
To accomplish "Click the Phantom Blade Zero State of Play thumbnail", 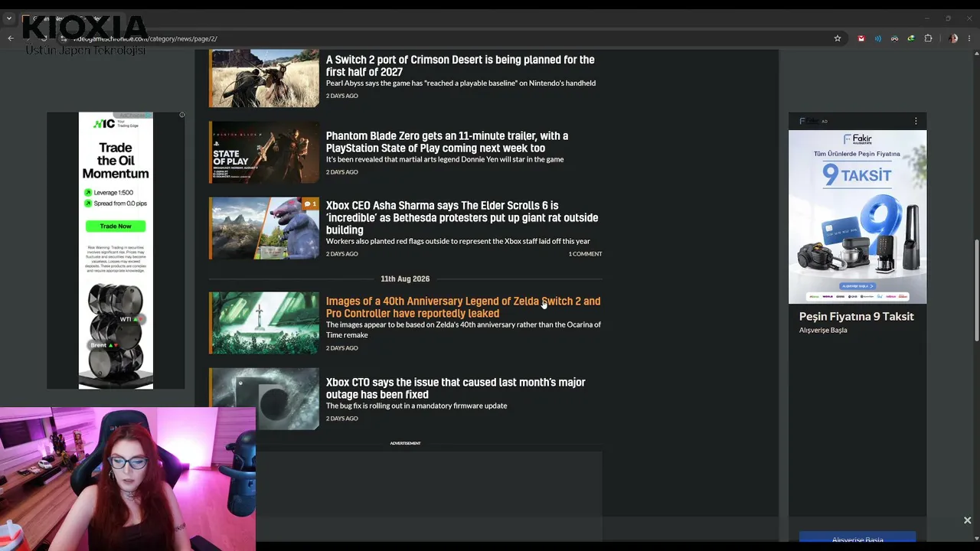I will 264,152.
